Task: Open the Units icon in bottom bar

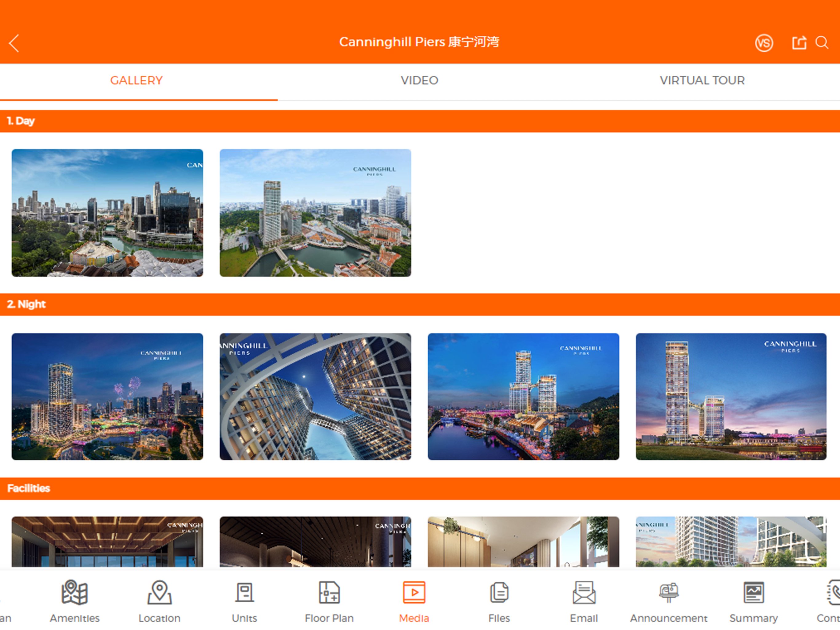Action: pos(244,592)
